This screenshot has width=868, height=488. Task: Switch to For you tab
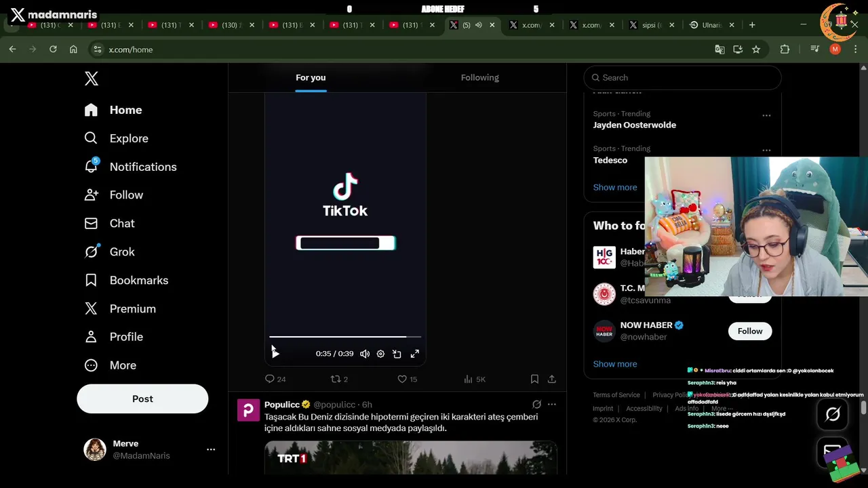coord(311,78)
